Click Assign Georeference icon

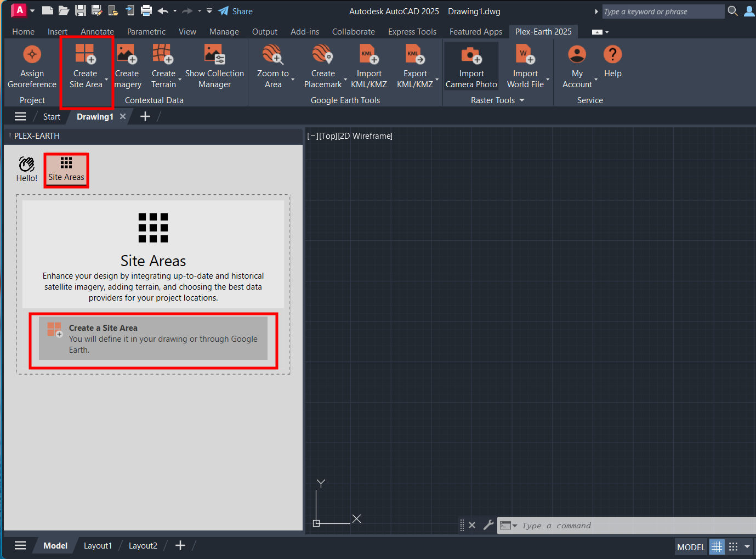(32, 54)
